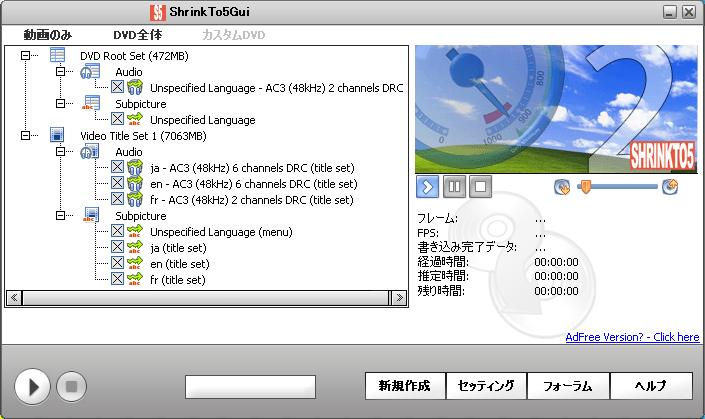This screenshot has width=705, height=419.
Task: Click the large round stop button
Action: point(71,386)
